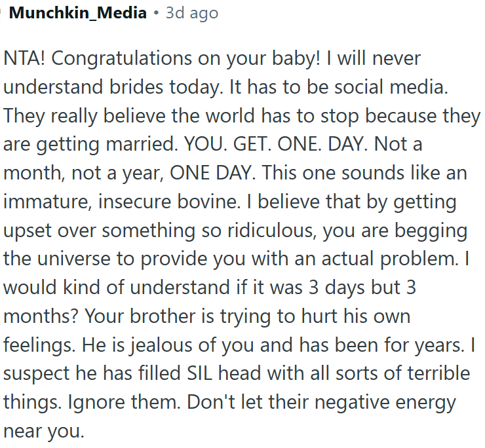Click the avatar edge beside Munchkin_Media
The width and height of the screenshot is (485, 448).
point(1,13)
